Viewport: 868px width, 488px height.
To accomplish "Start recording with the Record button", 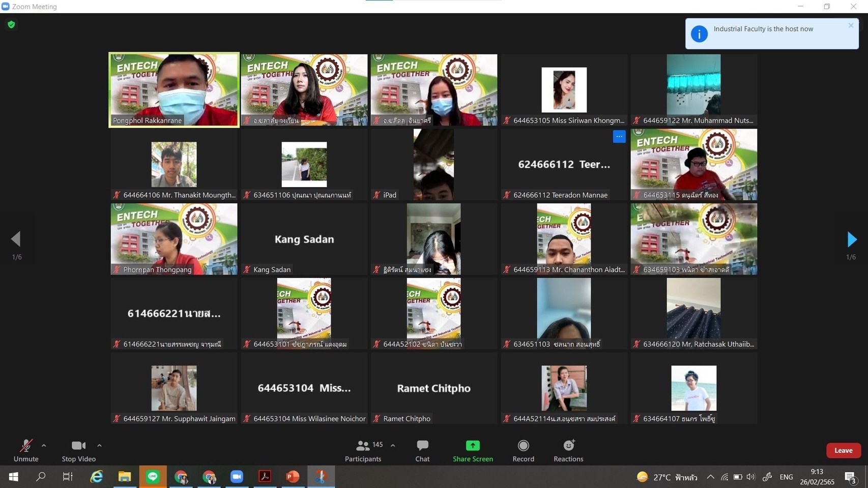I will [x=523, y=450].
